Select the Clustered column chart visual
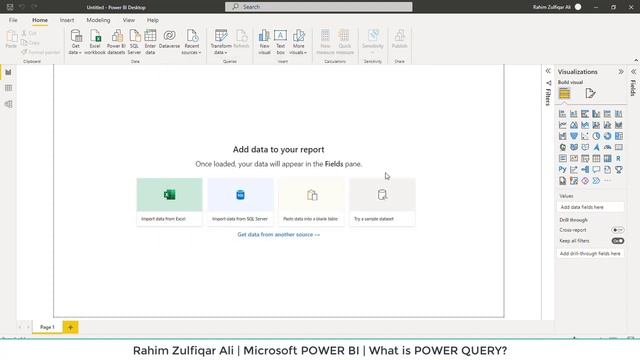 (596, 113)
